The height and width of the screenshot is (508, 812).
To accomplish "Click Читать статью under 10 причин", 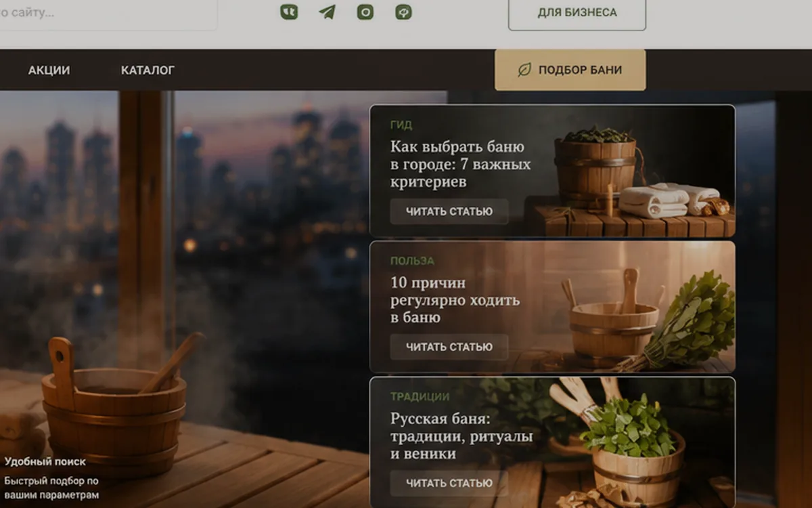I will coord(449,347).
